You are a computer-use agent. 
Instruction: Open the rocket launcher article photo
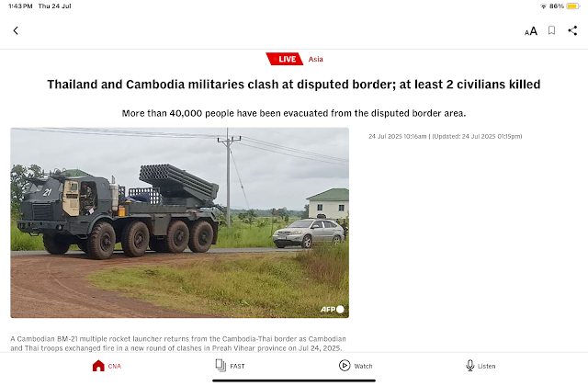click(x=180, y=222)
